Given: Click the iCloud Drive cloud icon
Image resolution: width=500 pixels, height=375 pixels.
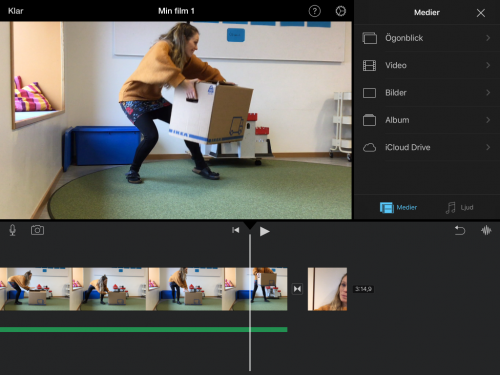Looking at the screenshot, I should [369, 147].
